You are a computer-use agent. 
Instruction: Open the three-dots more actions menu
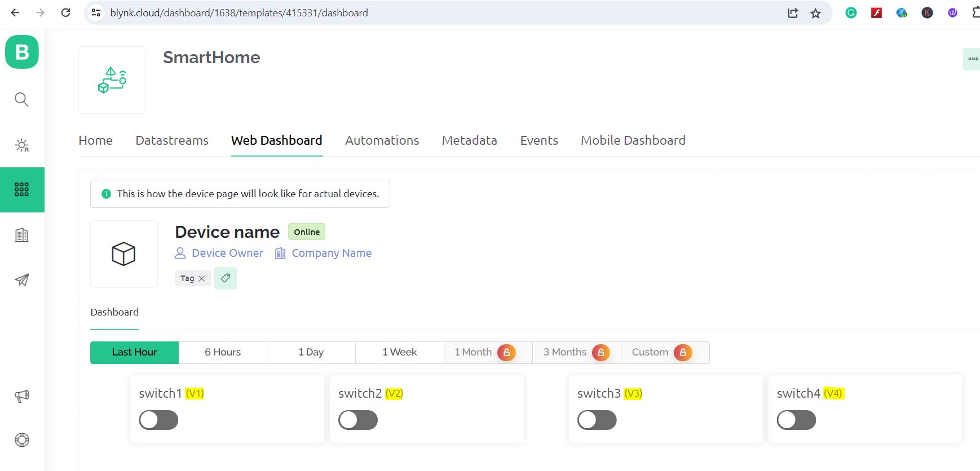973,59
